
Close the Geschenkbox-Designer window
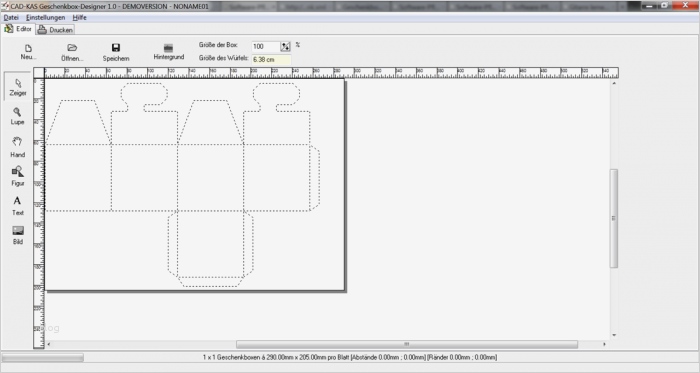coord(685,6)
